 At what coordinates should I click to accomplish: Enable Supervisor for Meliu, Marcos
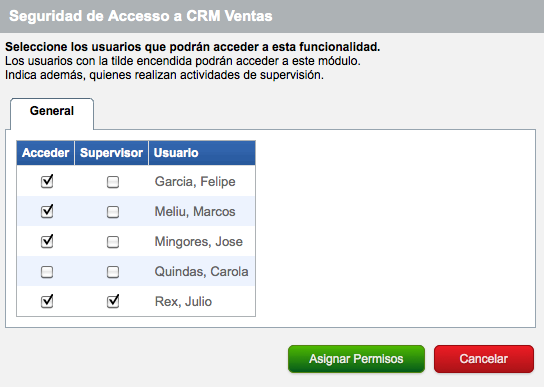tap(113, 212)
